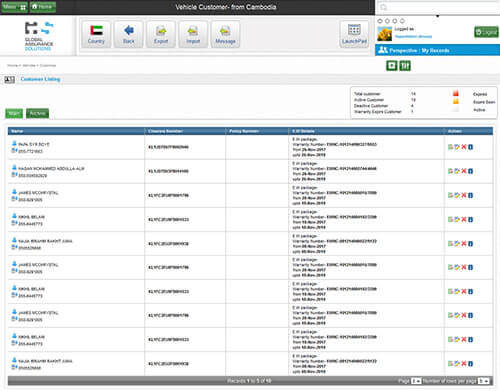This screenshot has width=500, height=391.
Task: Select the second radio circle above Logged as
Action: (387, 21)
